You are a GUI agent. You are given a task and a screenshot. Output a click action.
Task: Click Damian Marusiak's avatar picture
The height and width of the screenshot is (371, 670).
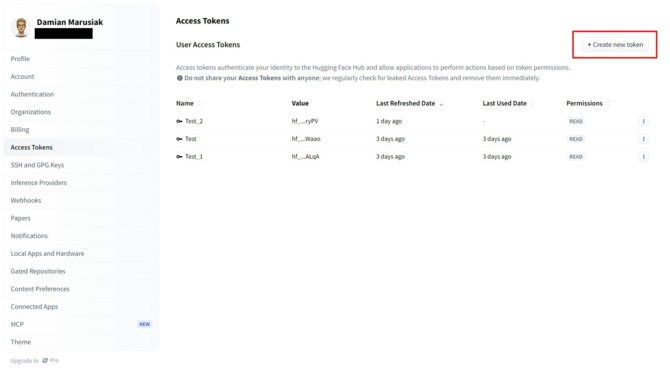click(x=21, y=27)
